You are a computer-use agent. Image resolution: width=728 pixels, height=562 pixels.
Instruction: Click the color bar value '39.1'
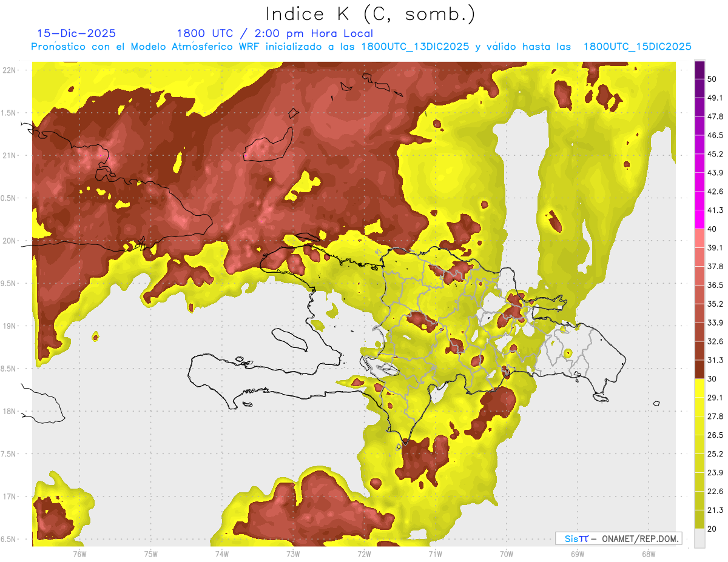pyautogui.click(x=715, y=247)
